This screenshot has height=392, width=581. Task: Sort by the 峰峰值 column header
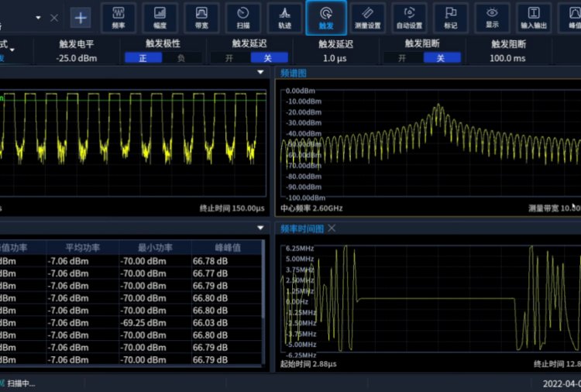point(228,247)
